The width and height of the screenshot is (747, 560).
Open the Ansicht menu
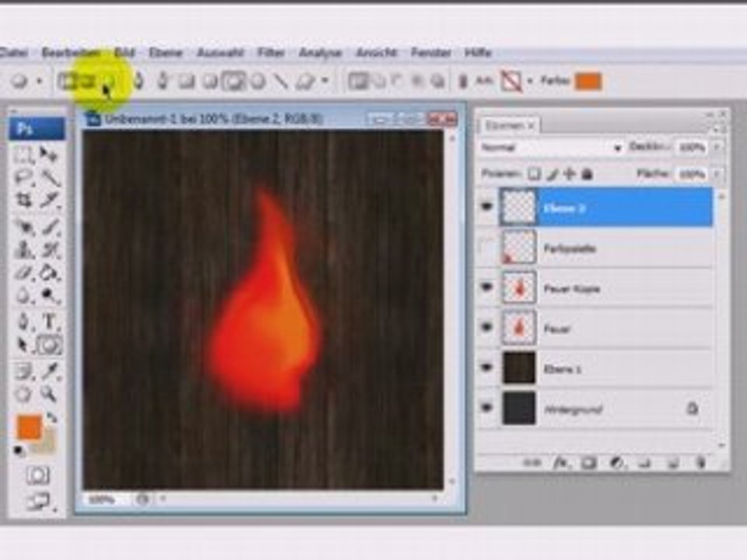point(377,53)
